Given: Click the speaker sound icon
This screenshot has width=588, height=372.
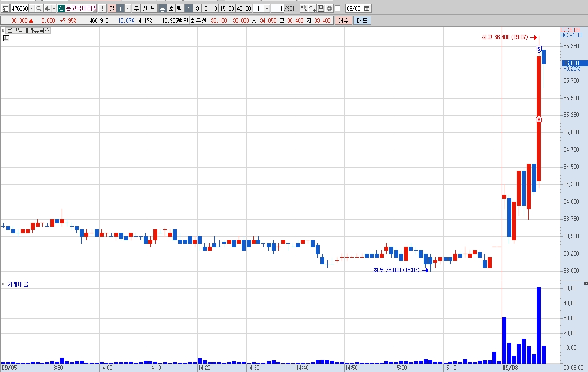Looking at the screenshot, I should pos(48,8).
